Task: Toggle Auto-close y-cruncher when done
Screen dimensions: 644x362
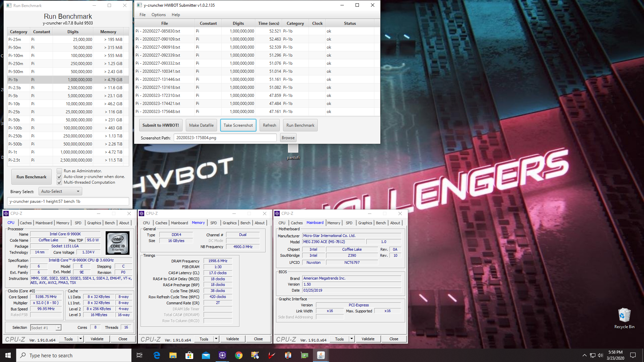Action: click(x=59, y=177)
